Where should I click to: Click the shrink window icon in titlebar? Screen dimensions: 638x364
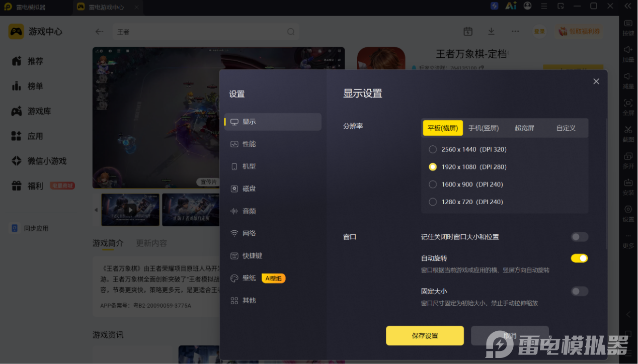pyautogui.click(x=561, y=6)
